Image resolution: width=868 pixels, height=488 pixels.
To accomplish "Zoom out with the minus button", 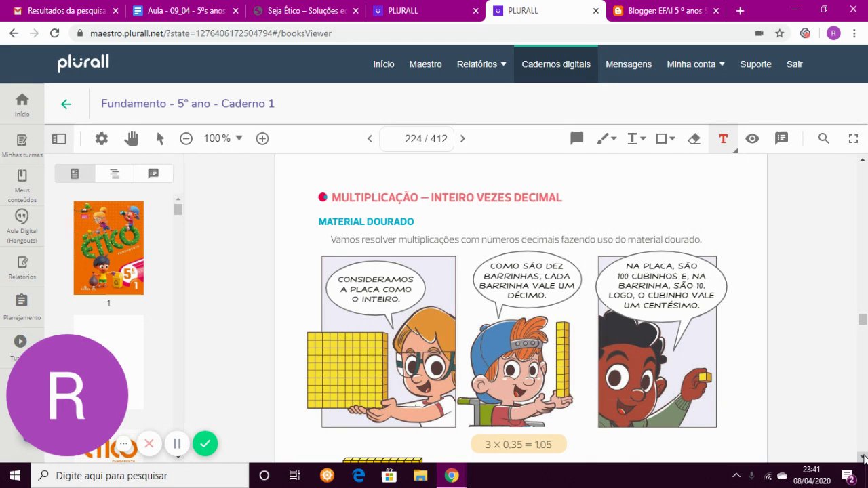I will [x=186, y=138].
